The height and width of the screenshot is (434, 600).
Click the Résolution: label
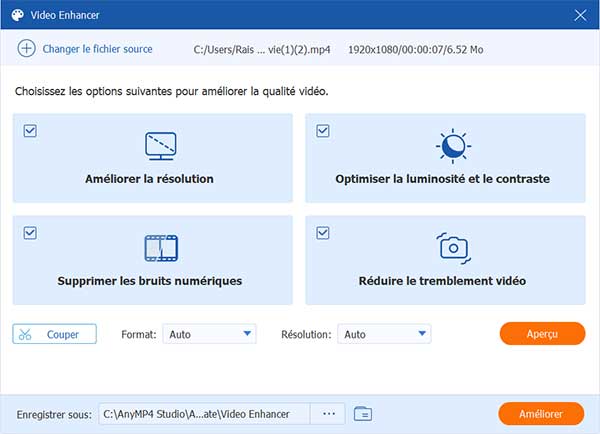coord(306,334)
